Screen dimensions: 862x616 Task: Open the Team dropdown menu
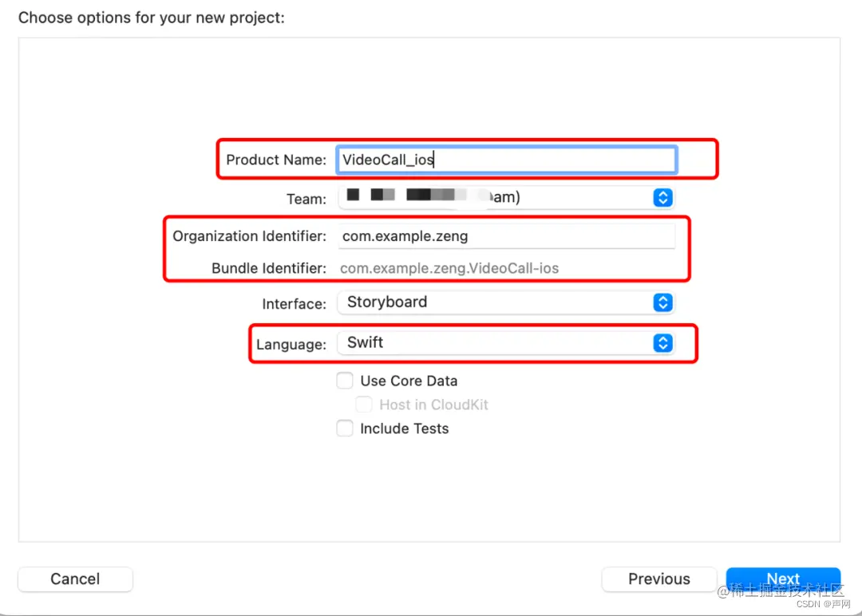506,197
